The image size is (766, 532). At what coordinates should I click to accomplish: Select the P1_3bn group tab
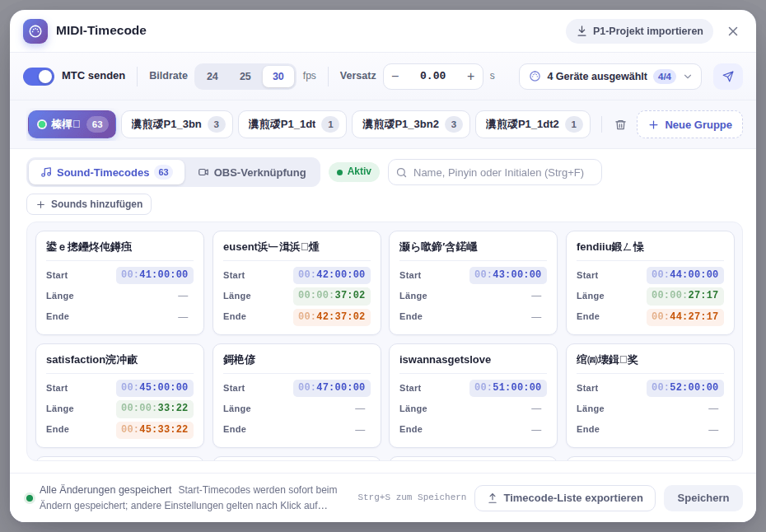[177, 124]
